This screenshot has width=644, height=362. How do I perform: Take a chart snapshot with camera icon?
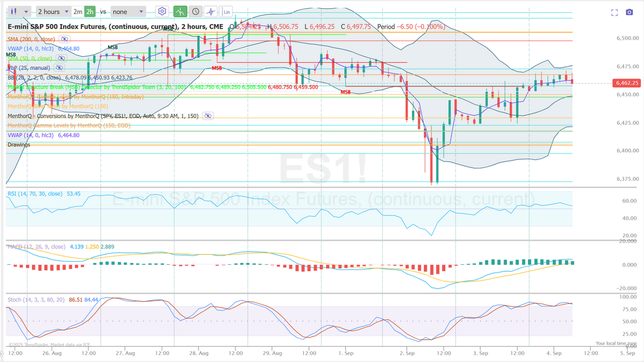coord(629,12)
